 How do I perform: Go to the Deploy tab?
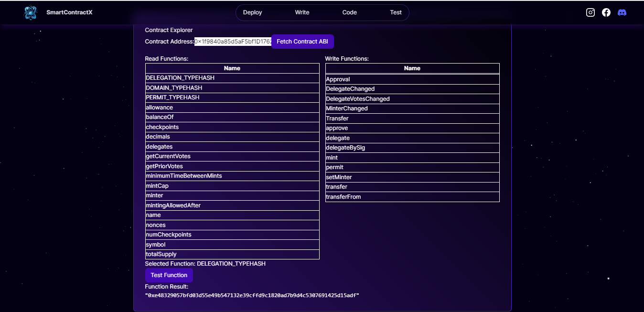[x=253, y=12]
